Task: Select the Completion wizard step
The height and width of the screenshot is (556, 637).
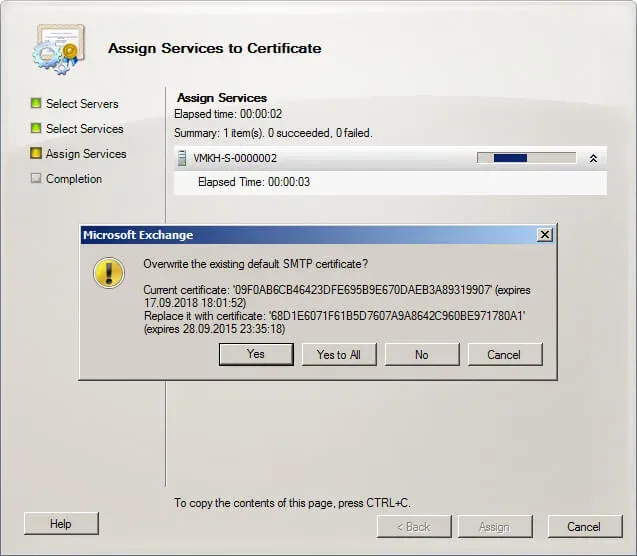Action: 74,179
